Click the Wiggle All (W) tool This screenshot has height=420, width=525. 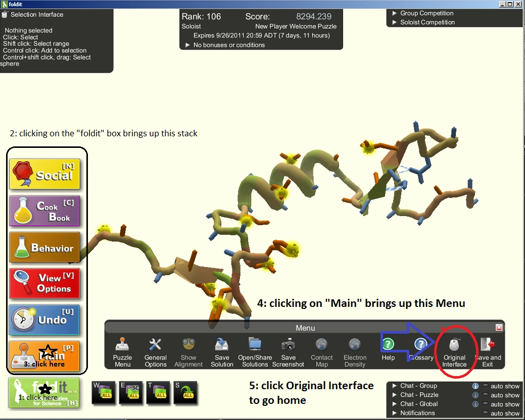(x=104, y=392)
